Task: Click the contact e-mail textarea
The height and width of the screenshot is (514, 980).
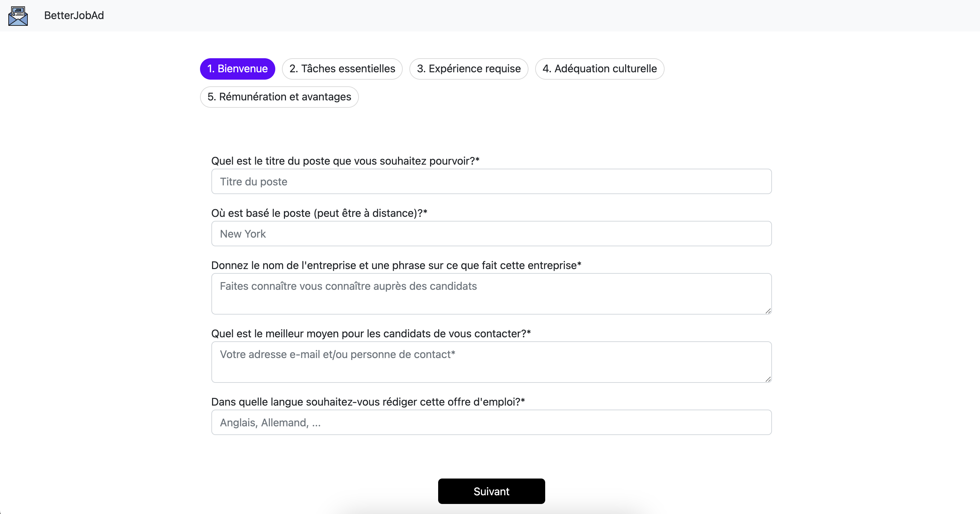Action: point(492,362)
